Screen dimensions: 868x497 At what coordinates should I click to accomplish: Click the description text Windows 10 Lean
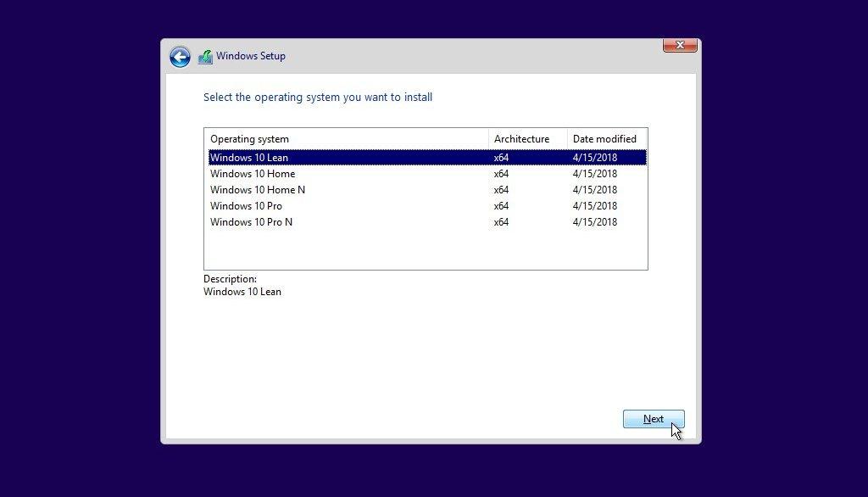[x=242, y=292]
